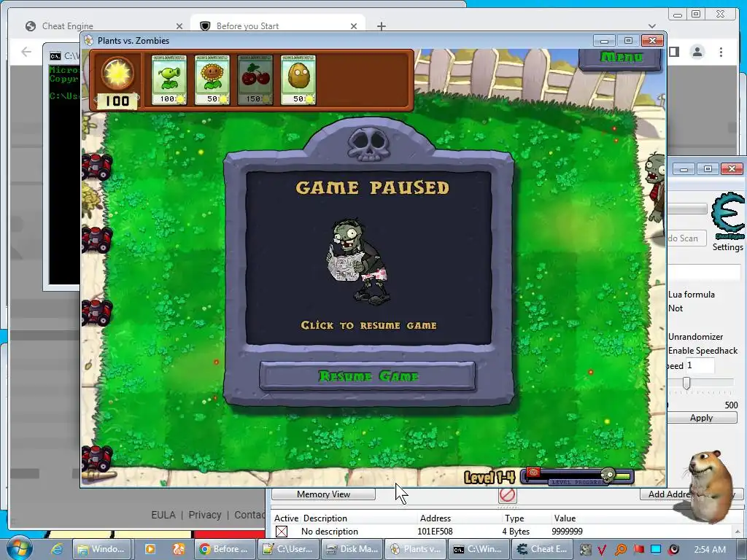Open Memory View in Cheat Engine
The height and width of the screenshot is (560, 747).
323,494
